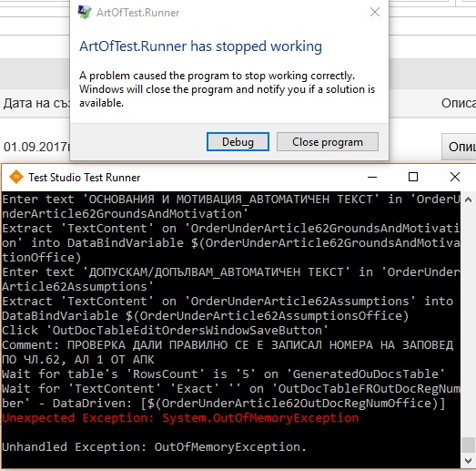The width and height of the screenshot is (476, 471).
Task: Minimize the Test Studio Test Runner window
Action: tap(372, 177)
